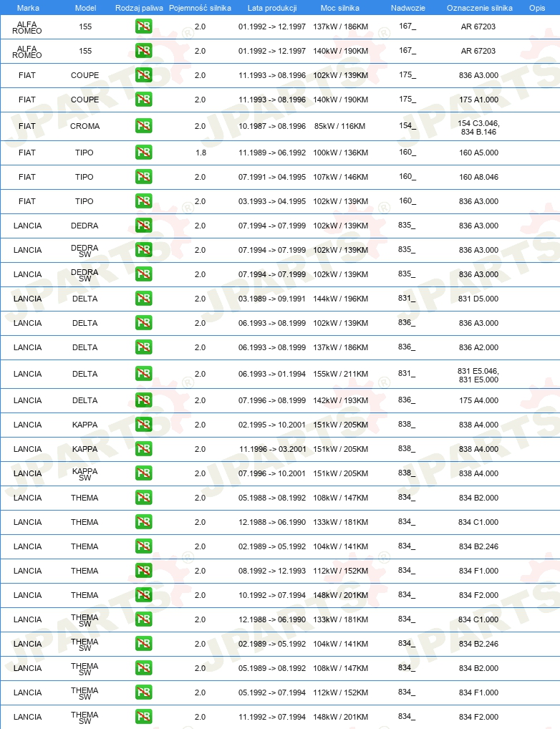Select power value 85kW / 116KM
This screenshot has width=560, height=729.
(340, 126)
